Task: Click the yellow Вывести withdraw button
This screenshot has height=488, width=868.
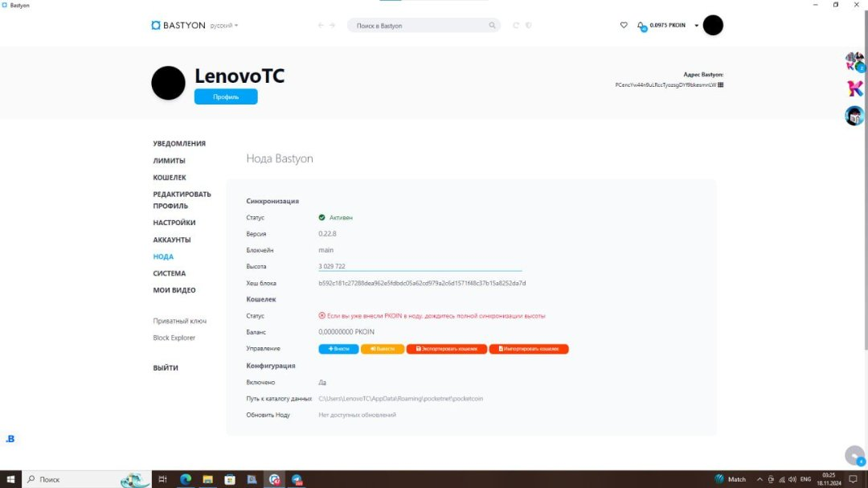Action: [383, 349]
